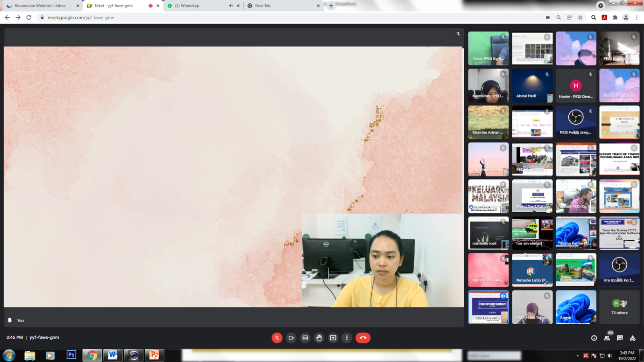This screenshot has height=362, width=644.
Task: Open the meeting details info icon
Action: 594,338
